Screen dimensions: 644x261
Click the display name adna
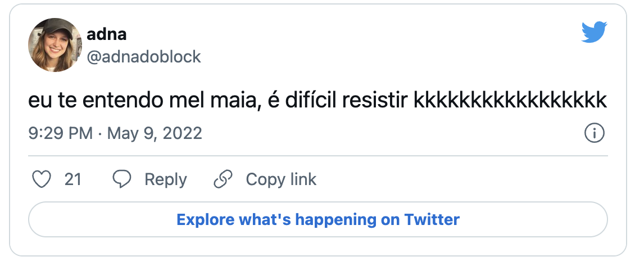click(106, 34)
